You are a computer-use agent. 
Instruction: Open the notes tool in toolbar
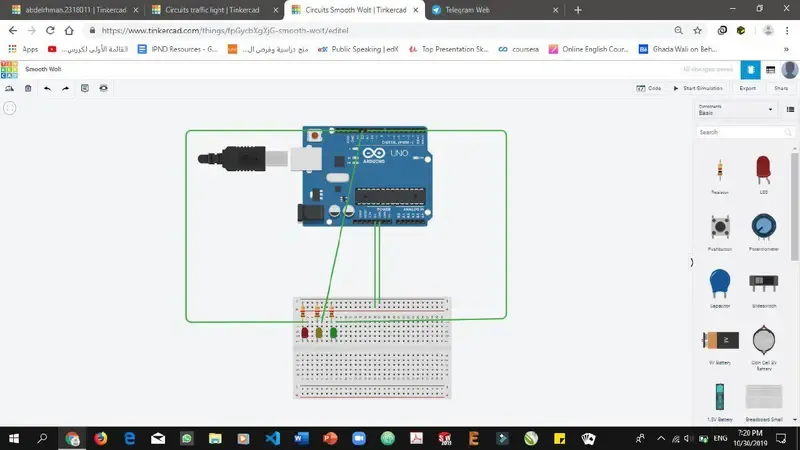point(85,88)
